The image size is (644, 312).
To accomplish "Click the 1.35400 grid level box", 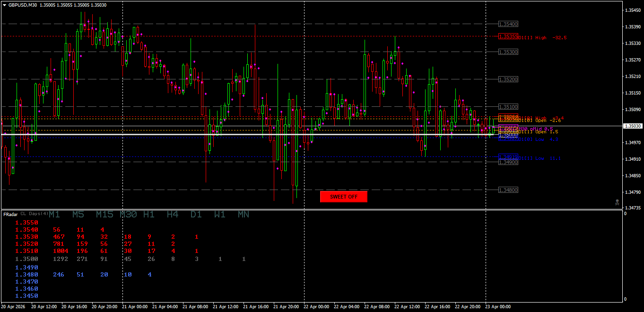I will tap(508, 24).
